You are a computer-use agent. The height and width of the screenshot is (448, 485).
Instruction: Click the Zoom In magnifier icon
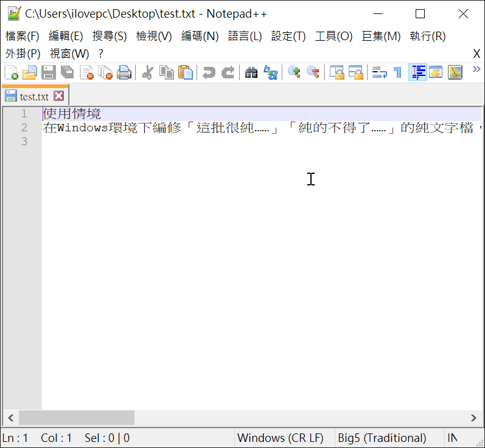point(294,72)
